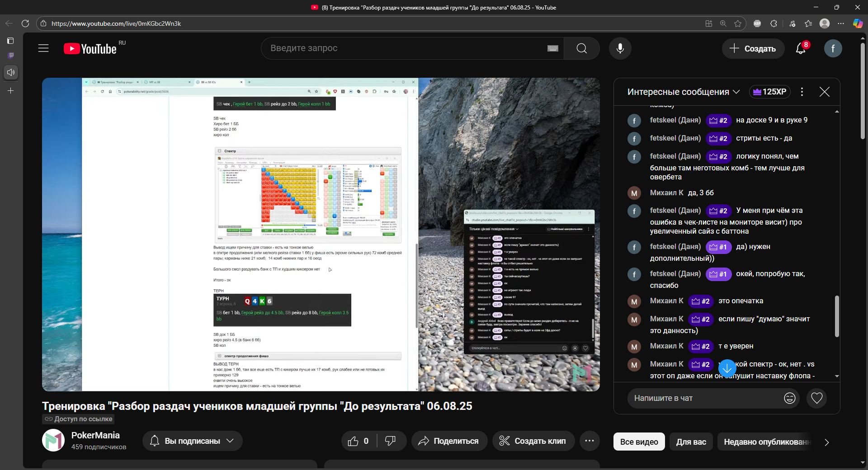The width and height of the screenshot is (868, 470).
Task: View site information lock icon
Action: pyautogui.click(x=43, y=23)
